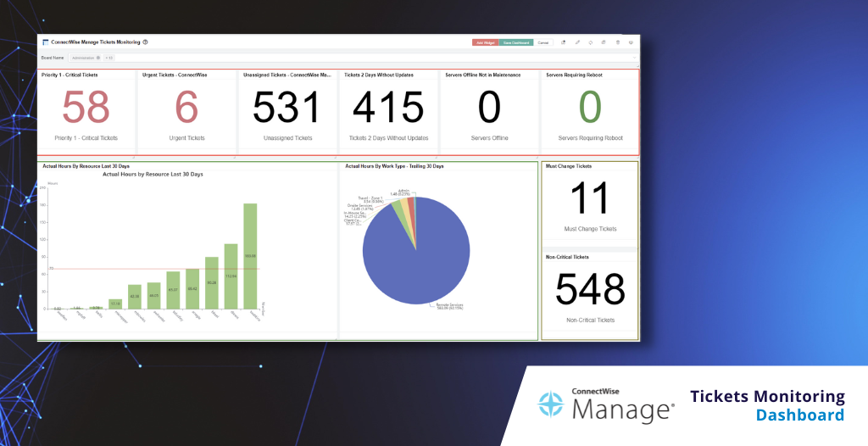Click the 11 Must Change Tickets count
The height and width of the screenshot is (446, 868).
[x=590, y=198]
